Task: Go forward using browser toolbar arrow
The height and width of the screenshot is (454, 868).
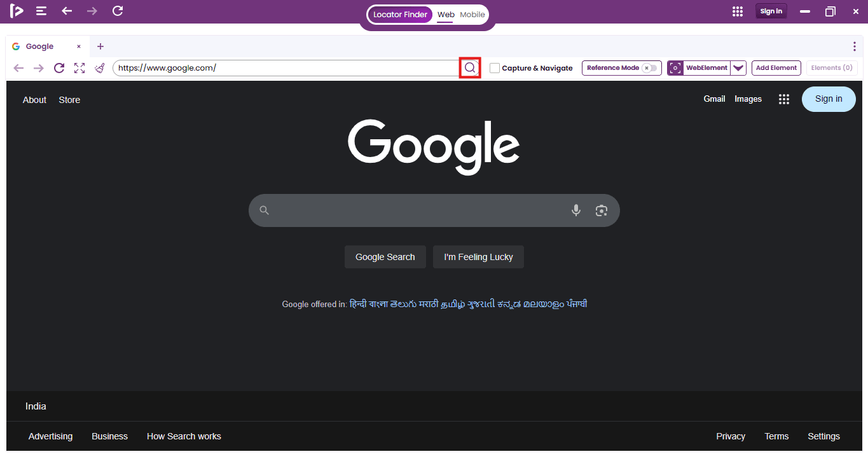Action: coord(39,68)
